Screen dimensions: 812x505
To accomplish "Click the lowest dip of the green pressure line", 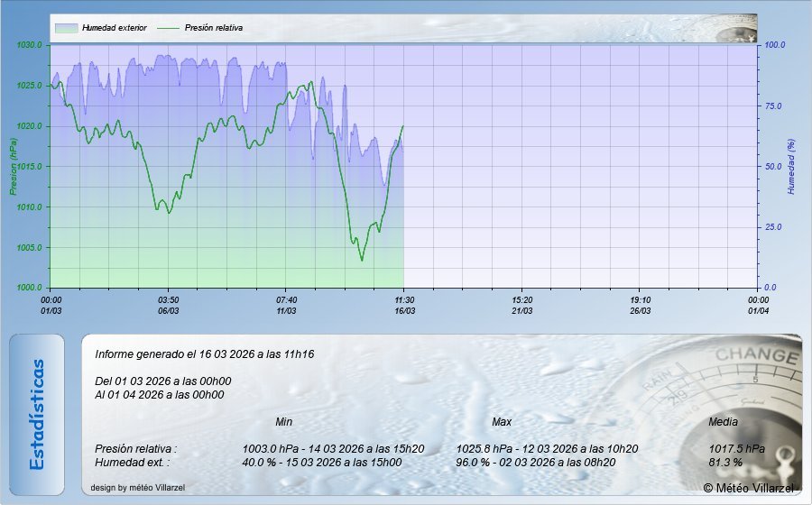I will click(362, 261).
